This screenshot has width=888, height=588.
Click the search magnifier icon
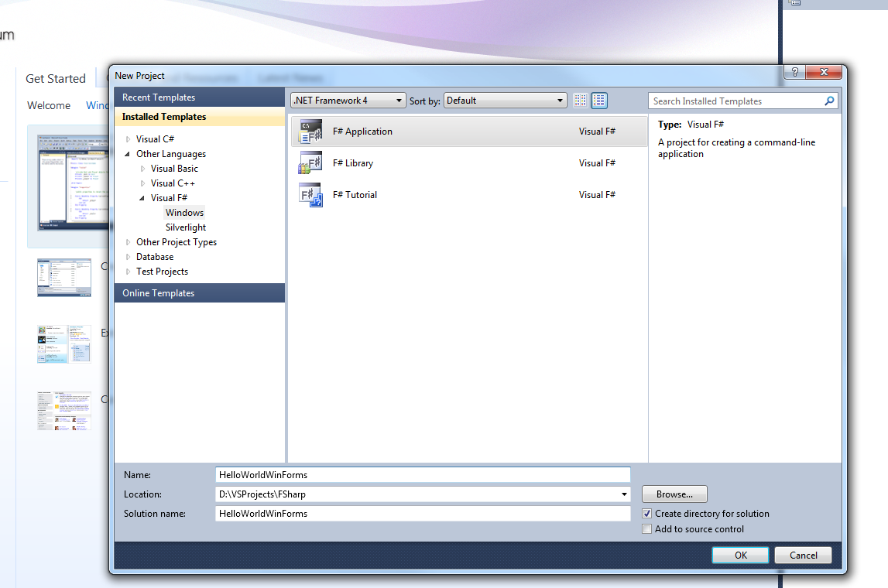[x=829, y=101]
